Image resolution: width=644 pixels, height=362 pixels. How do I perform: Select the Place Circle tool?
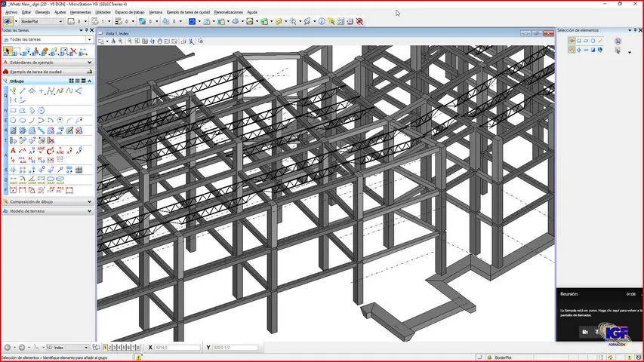click(14, 120)
